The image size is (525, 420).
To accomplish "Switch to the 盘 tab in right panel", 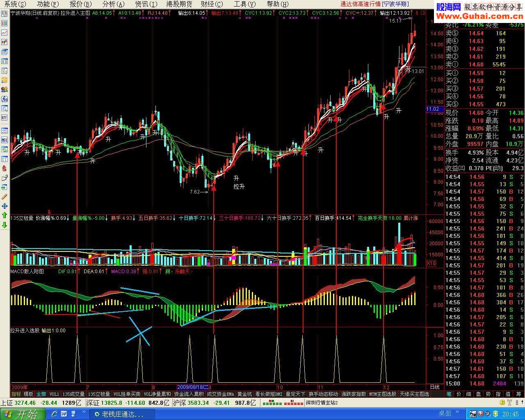I will (479, 394).
